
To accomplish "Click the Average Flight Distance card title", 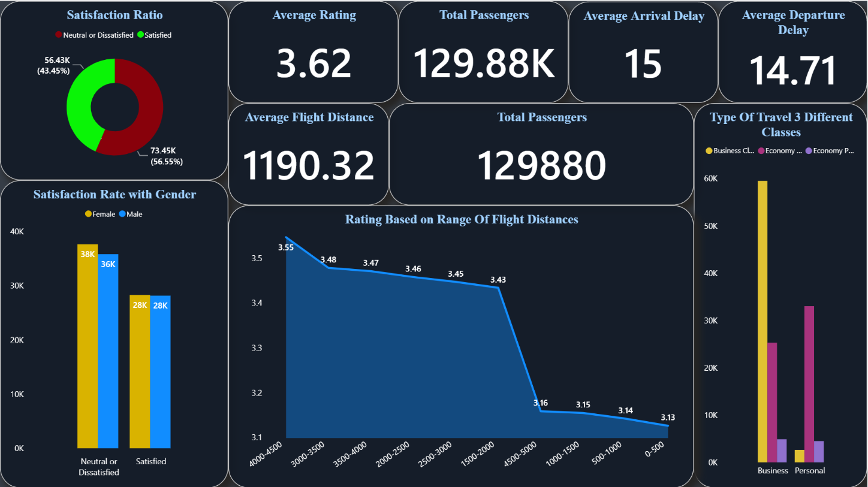I will pyautogui.click(x=309, y=117).
